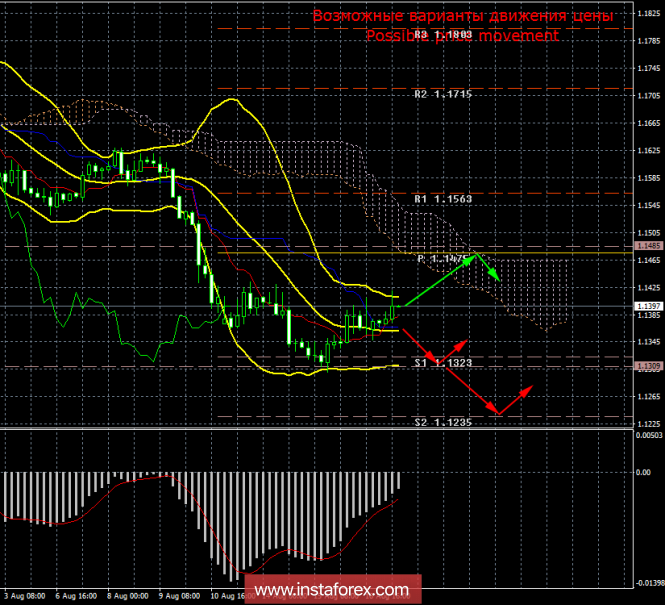The width and height of the screenshot is (665, 605).
Task: Select the 1.1485 price tag on axis
Action: coord(646,245)
